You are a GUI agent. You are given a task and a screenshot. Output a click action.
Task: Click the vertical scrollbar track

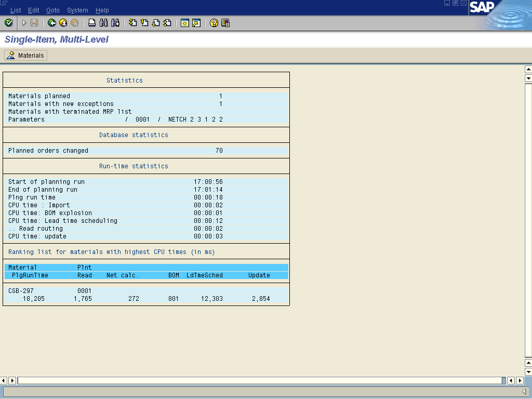[x=528, y=220]
